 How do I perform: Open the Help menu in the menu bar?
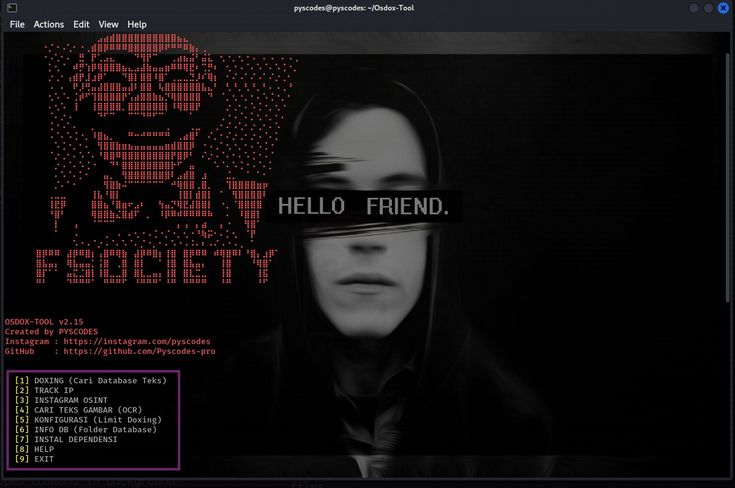coord(137,24)
